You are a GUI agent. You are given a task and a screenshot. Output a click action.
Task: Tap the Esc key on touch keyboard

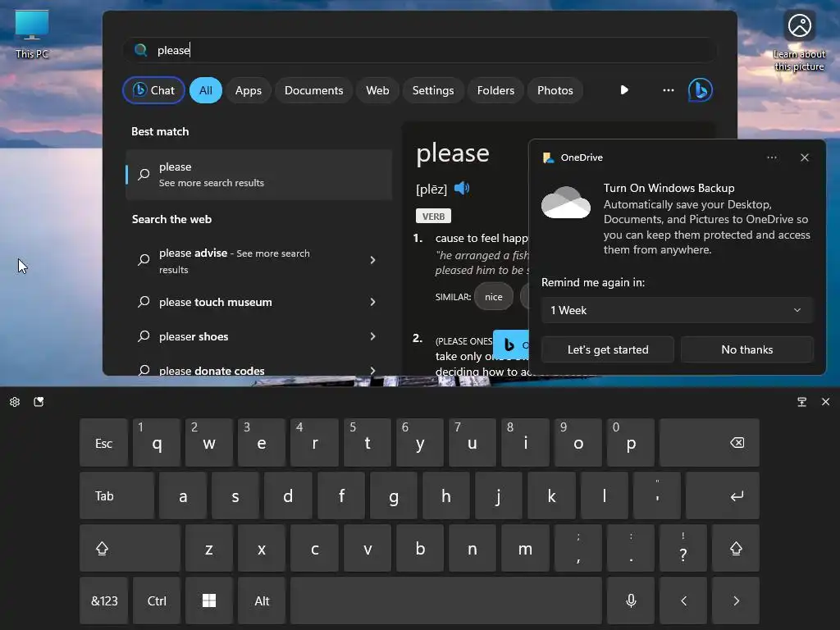tap(104, 443)
